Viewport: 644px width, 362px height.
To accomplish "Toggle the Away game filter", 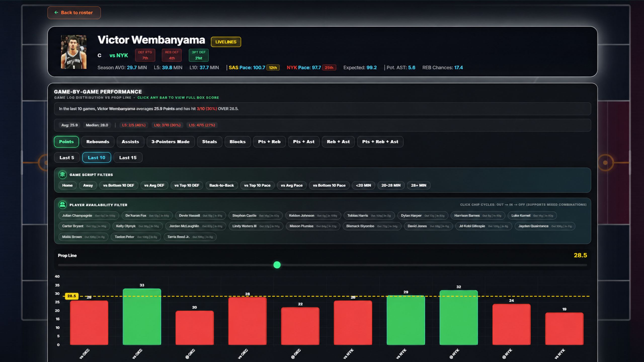I will (x=88, y=185).
